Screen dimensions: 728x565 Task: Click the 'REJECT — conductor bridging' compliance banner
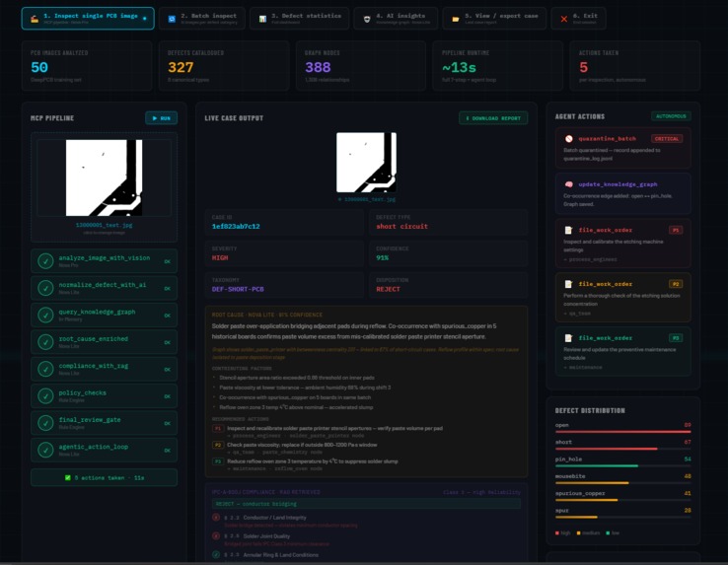366,504
